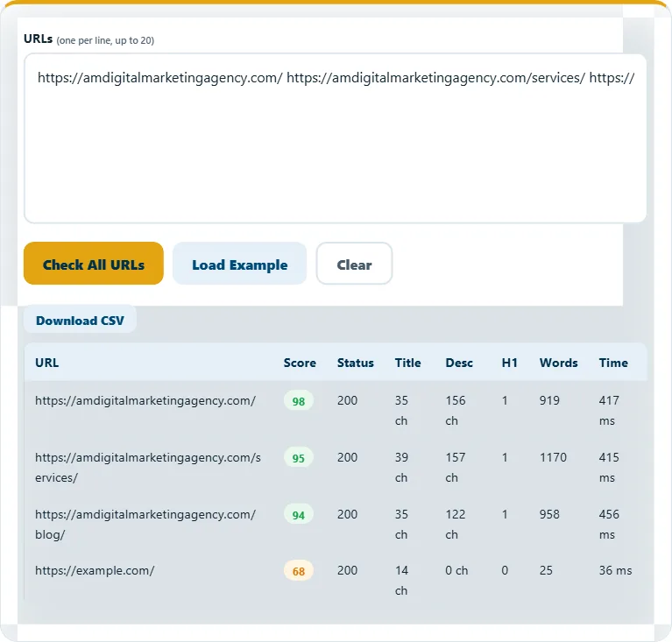Select the Score column header
Image resolution: width=672 pixels, height=642 pixels.
coord(300,363)
